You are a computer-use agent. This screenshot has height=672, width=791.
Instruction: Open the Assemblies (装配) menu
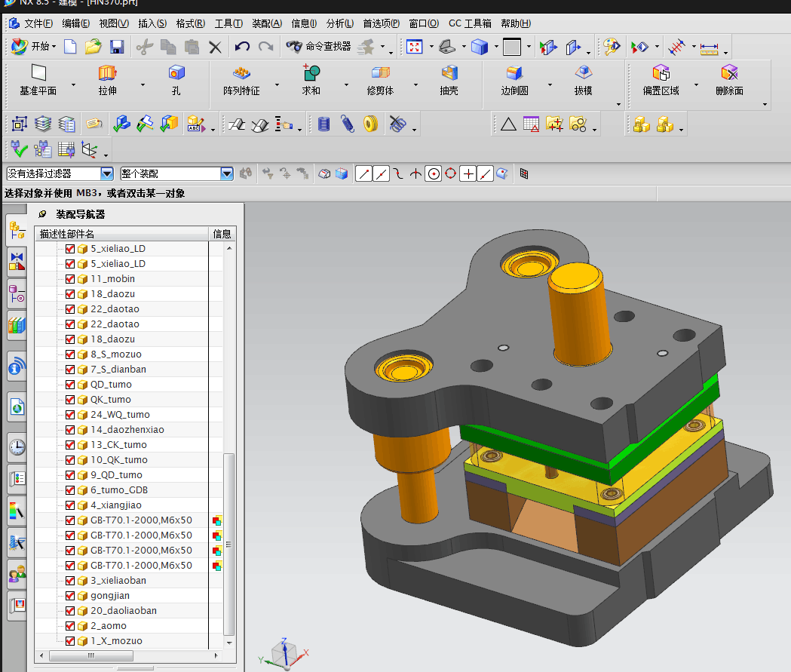pyautogui.click(x=267, y=23)
